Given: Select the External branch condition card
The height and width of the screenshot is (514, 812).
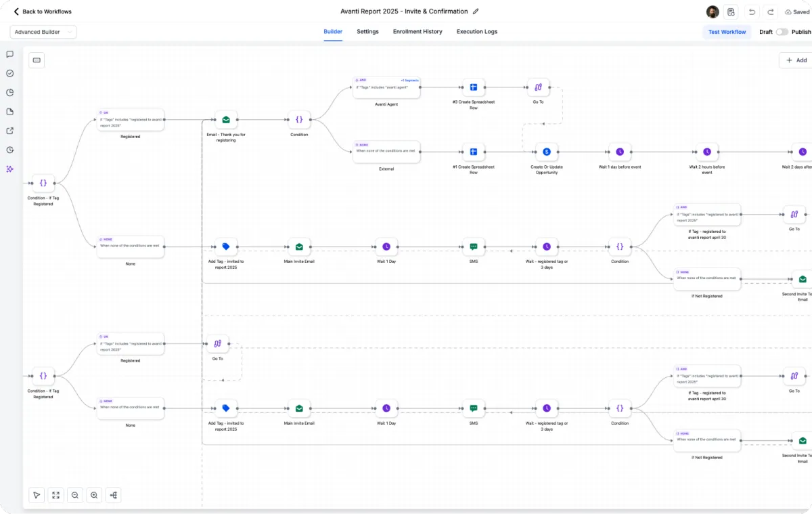Looking at the screenshot, I should [x=386, y=152].
